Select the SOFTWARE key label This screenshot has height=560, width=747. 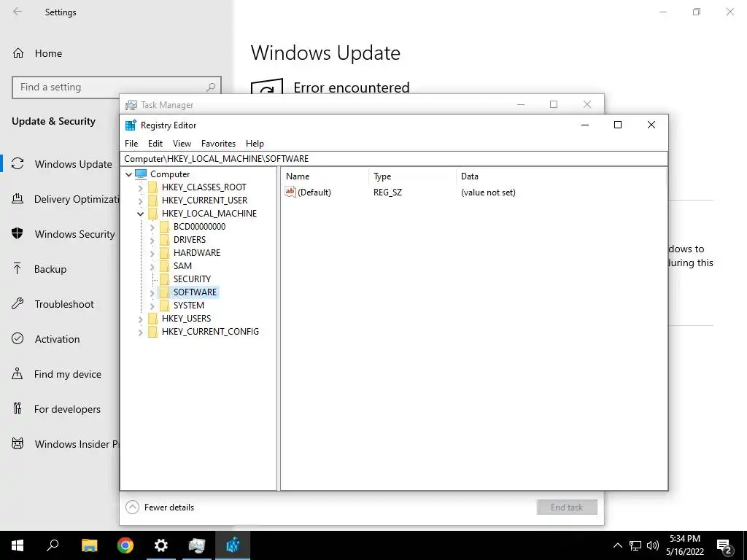coord(195,292)
